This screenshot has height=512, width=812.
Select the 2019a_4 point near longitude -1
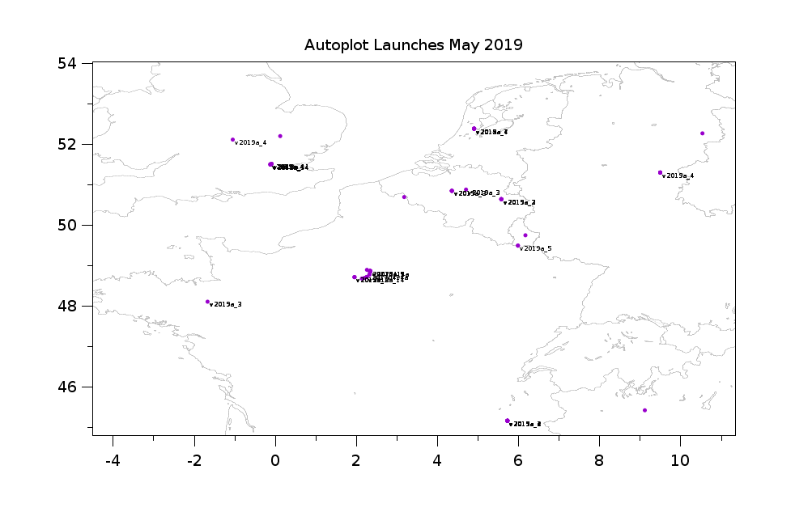pyautogui.click(x=232, y=140)
